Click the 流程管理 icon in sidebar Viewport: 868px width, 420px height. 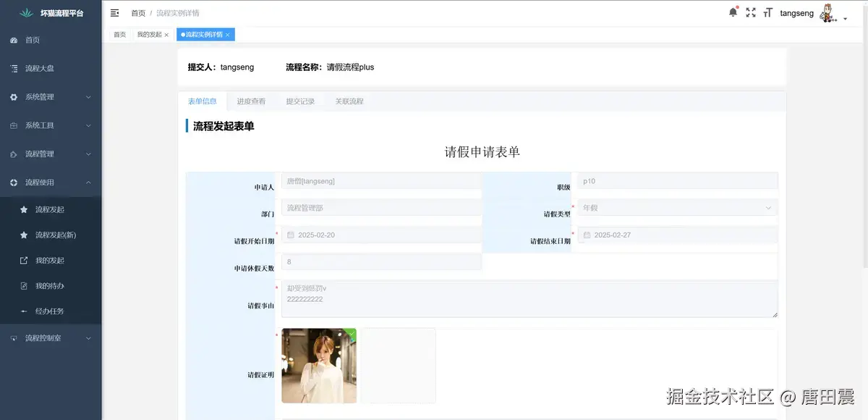click(x=14, y=154)
